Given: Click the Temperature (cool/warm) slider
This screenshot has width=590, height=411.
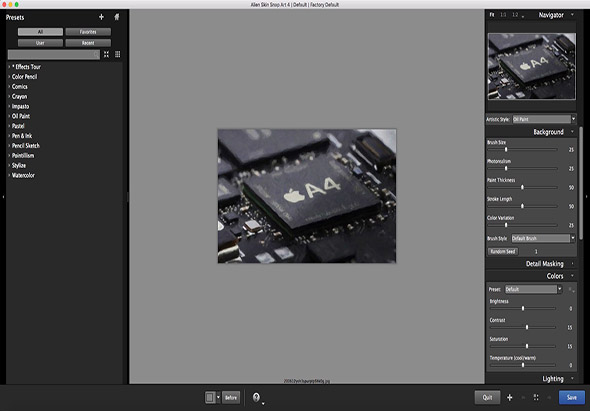Looking at the screenshot, I should pyautogui.click(x=523, y=365).
